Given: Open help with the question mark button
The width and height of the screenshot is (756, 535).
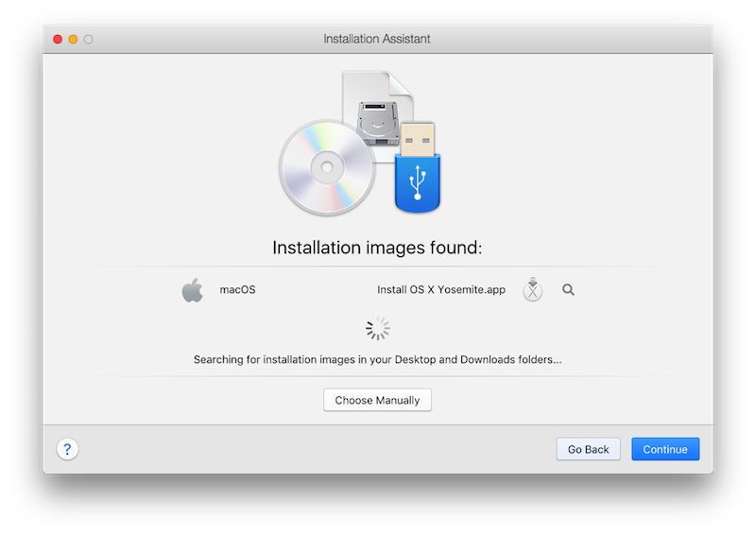Looking at the screenshot, I should tap(67, 449).
